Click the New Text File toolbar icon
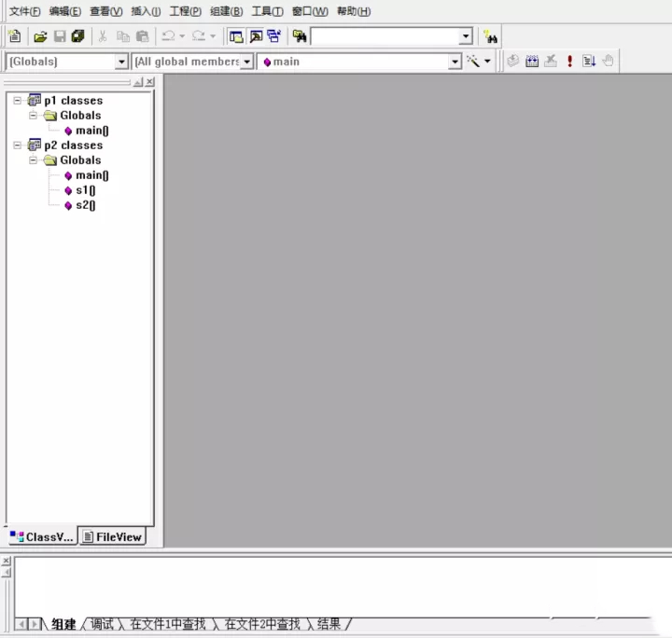The image size is (672, 638). [15, 36]
